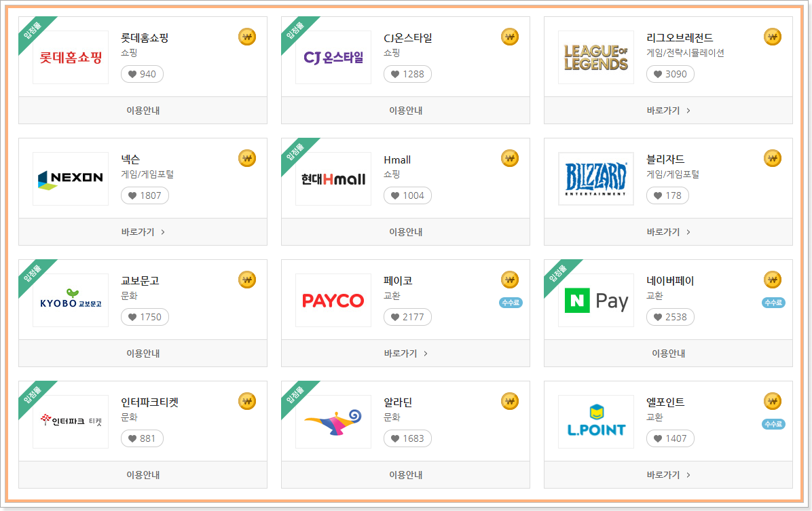The image size is (812, 511).
Task: Like 네이버페이 via its 2538 heart
Action: click(670, 317)
